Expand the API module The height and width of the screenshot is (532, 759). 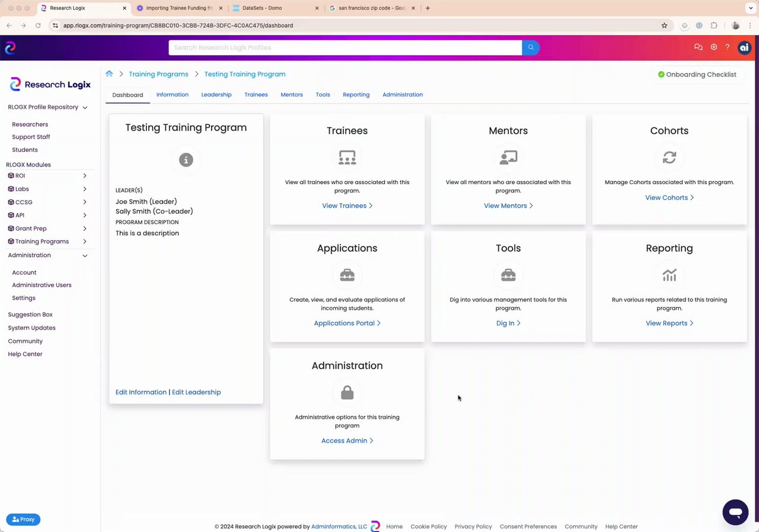(x=85, y=215)
